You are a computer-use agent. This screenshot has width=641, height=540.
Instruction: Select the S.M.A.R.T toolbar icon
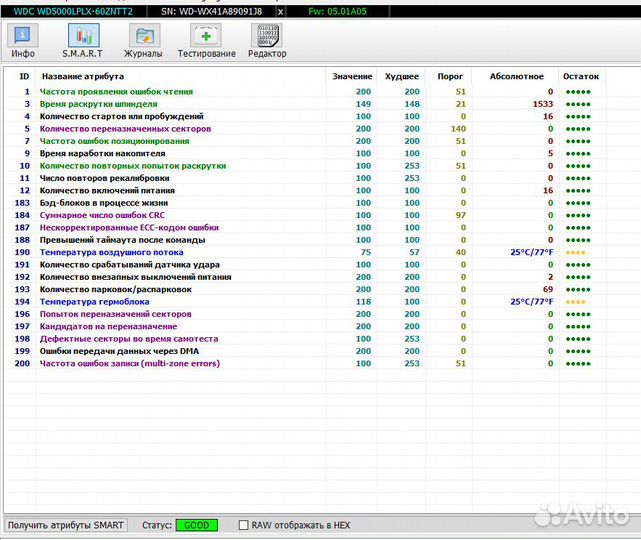pos(83,40)
